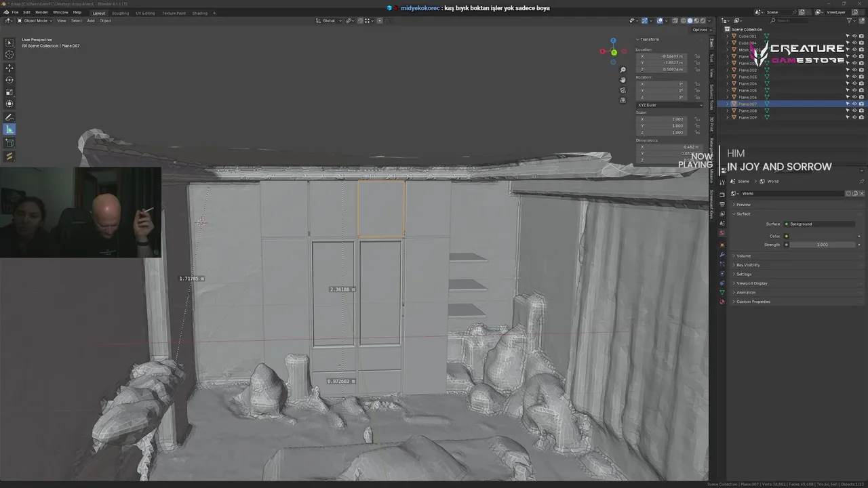Select the Annotate tool

[9, 117]
